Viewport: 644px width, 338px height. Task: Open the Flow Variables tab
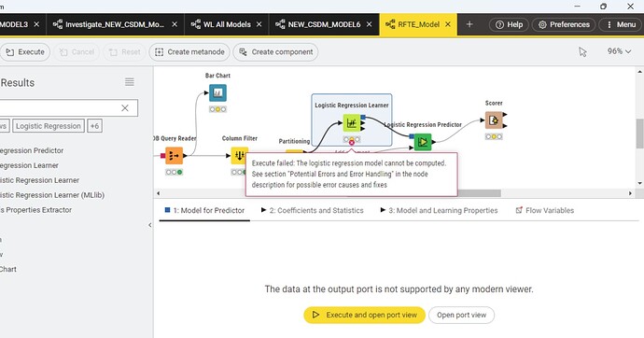[545, 210]
